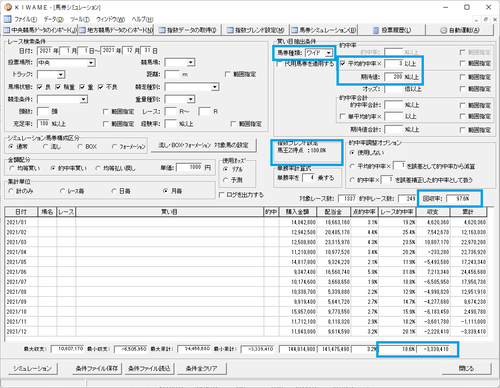Click the KIWAME app icon in title bar

[8, 7]
